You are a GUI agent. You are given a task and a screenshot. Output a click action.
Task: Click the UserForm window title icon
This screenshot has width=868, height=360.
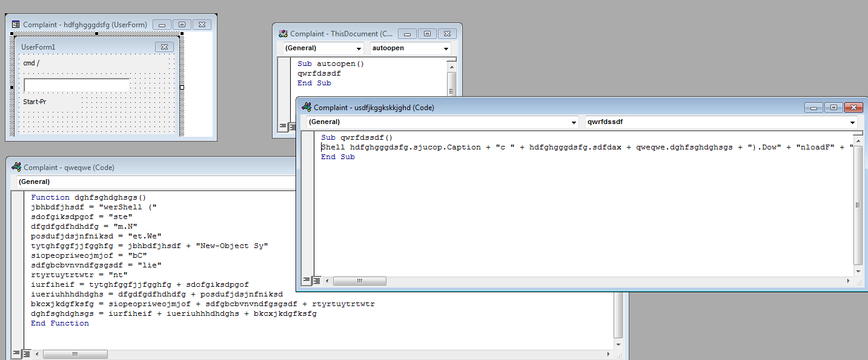(16, 24)
